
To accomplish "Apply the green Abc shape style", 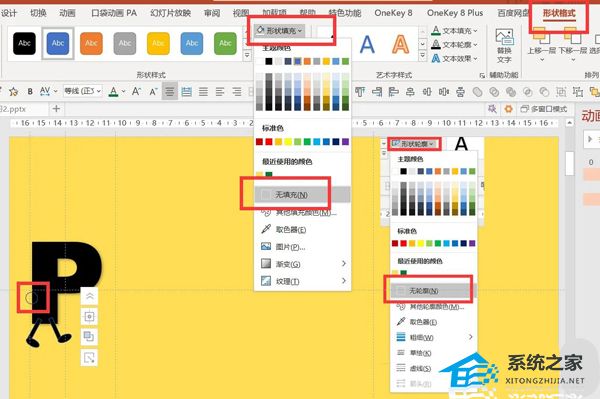I will (225, 43).
